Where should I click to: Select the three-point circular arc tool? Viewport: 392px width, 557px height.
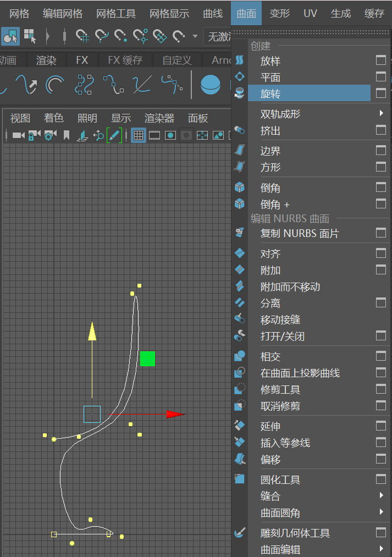click(54, 84)
